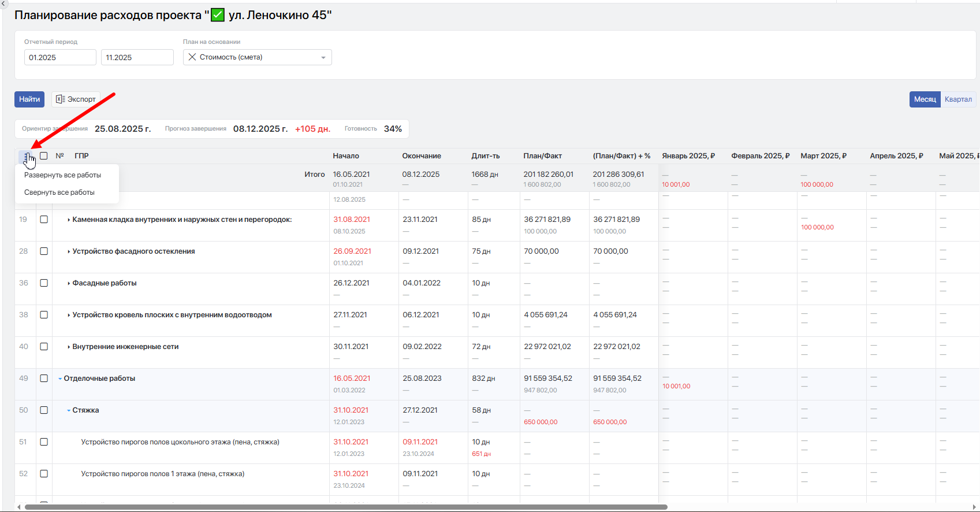
Task: Open the 'План на основании' dropdown arrow
Action: pos(323,57)
